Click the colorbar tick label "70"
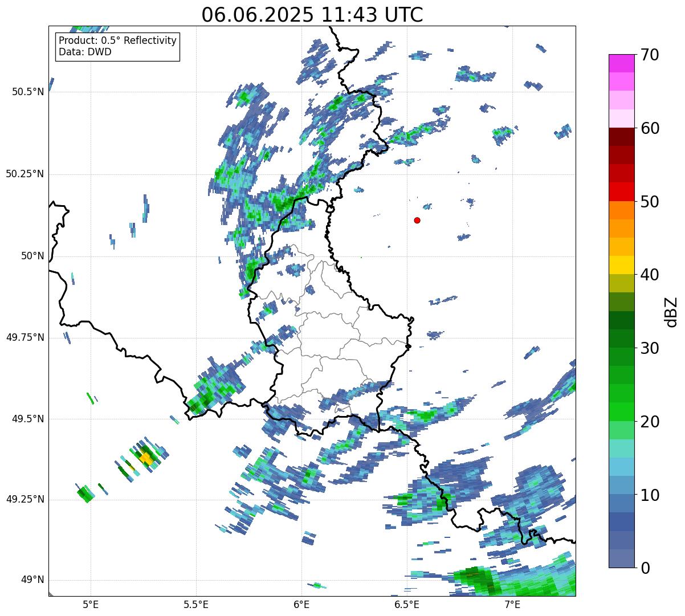Viewport: 685px width, 616px height. pyautogui.click(x=649, y=55)
